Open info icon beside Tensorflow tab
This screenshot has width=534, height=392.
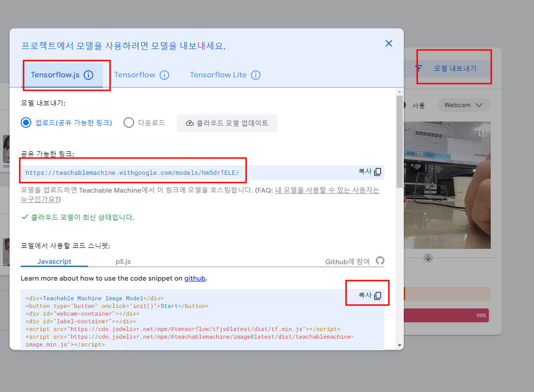pyautogui.click(x=164, y=75)
